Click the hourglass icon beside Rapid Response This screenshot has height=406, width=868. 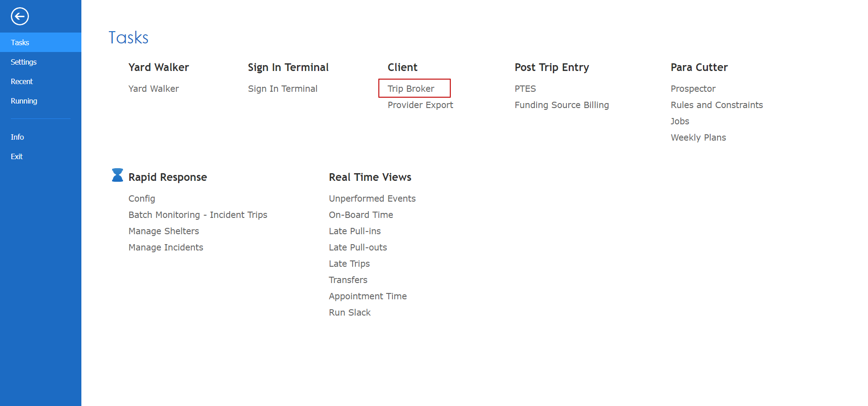pyautogui.click(x=117, y=175)
